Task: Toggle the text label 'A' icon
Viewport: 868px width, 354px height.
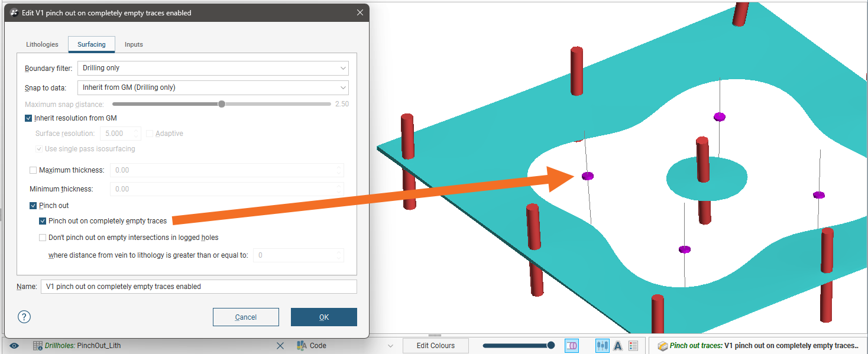Action: tap(618, 346)
